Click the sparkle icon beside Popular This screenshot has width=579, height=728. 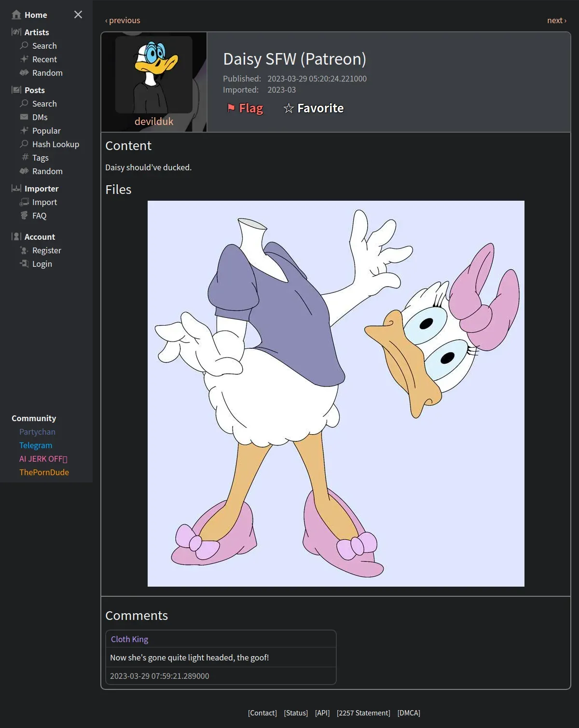click(24, 130)
